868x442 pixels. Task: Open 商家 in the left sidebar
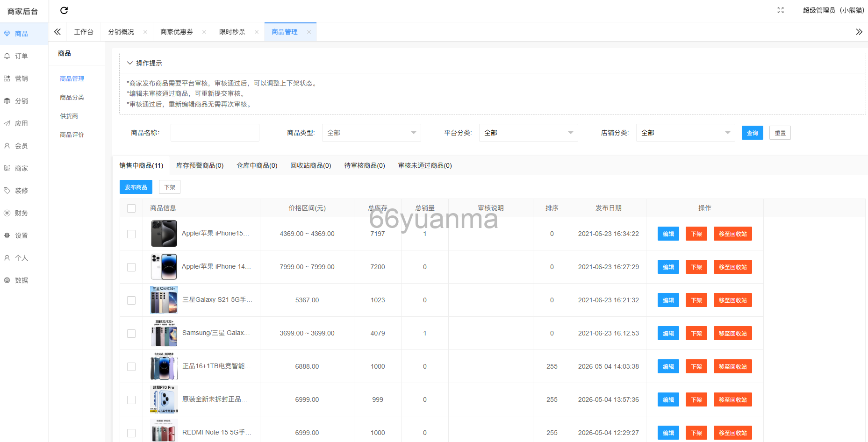24,168
